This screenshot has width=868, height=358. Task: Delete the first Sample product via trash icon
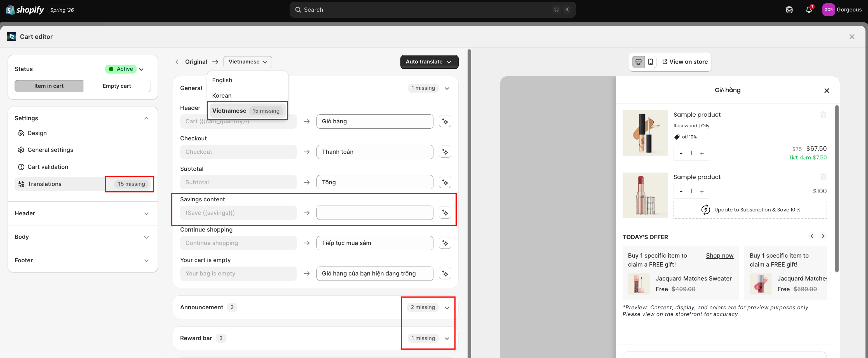click(x=823, y=115)
